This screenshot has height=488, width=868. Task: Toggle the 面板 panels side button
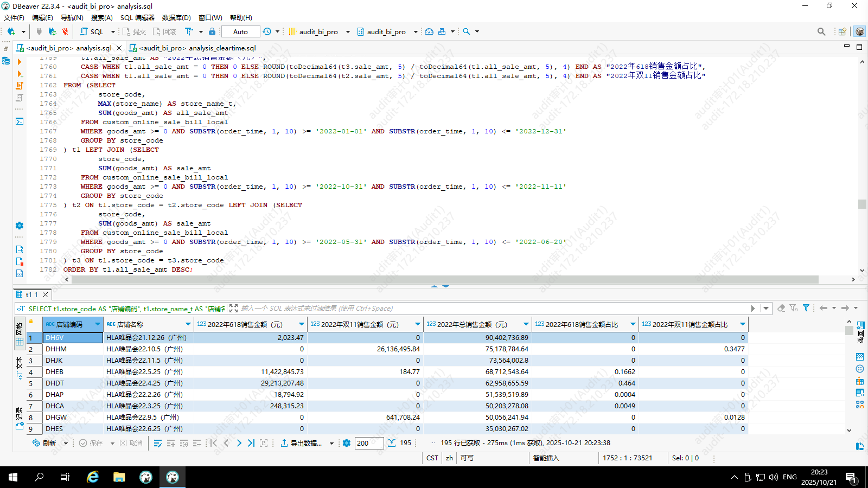coord(860,331)
